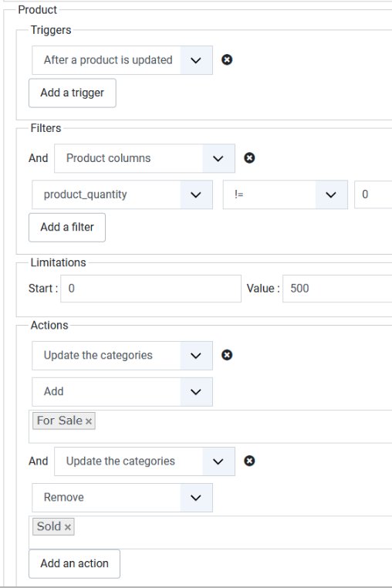This screenshot has height=588, width=392.
Task: Remove the For Sale category tag
Action: coord(89,421)
